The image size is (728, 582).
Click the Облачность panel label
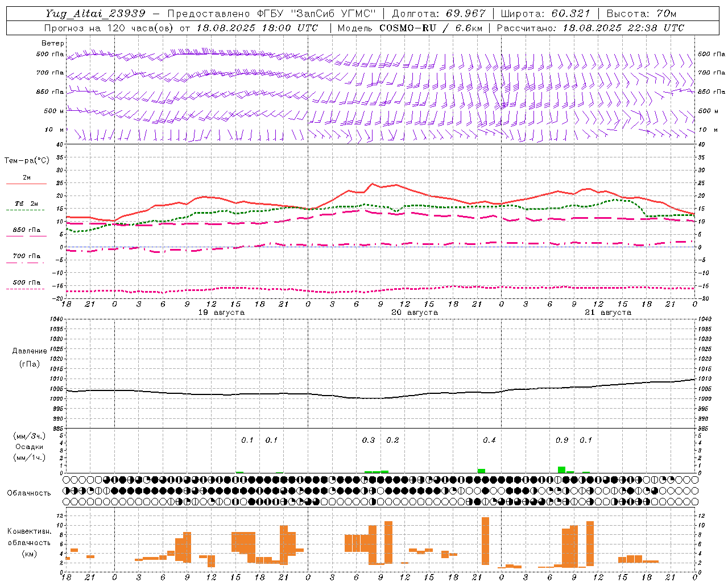29,493
